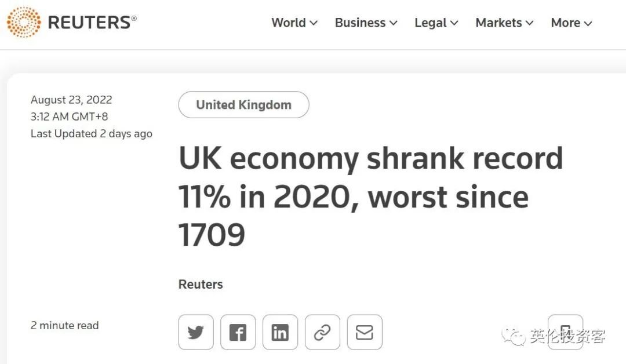
Task: Share article on LinkedIn icon
Action: tap(281, 332)
